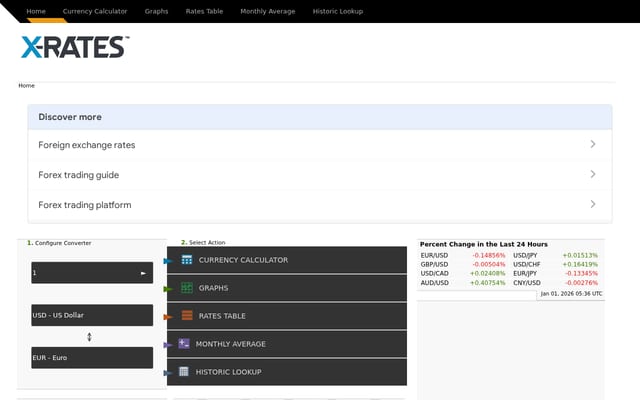Click the +0.16419% change value

(x=580, y=264)
